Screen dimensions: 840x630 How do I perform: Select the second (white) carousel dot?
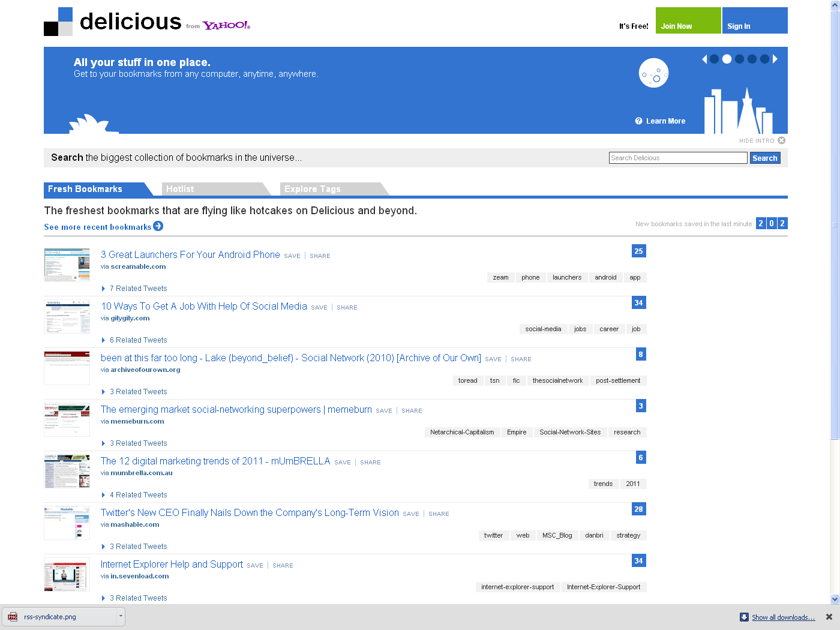coord(727,59)
